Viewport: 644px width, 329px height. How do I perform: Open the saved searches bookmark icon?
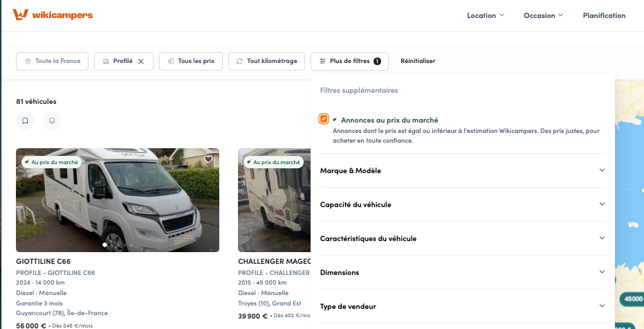point(25,121)
